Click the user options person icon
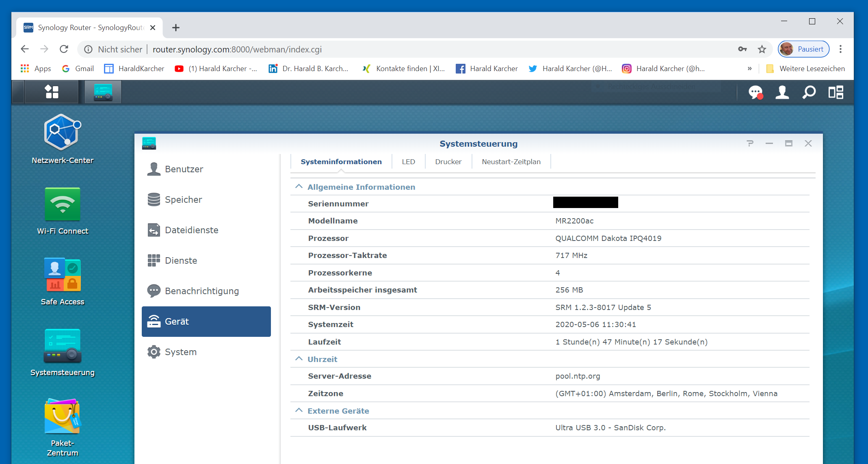868x464 pixels. click(x=782, y=93)
